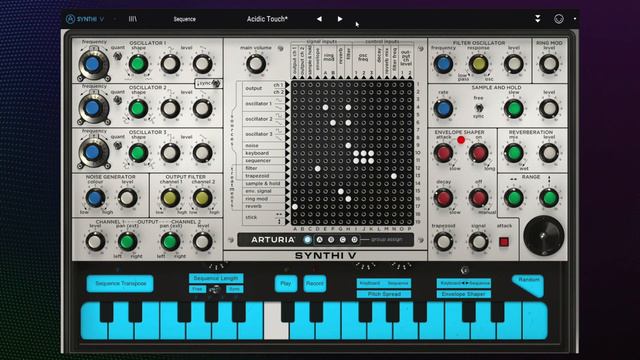Image resolution: width=640 pixels, height=360 pixels.
Task: Click the Channel 1 output level knob
Action: [95, 242]
